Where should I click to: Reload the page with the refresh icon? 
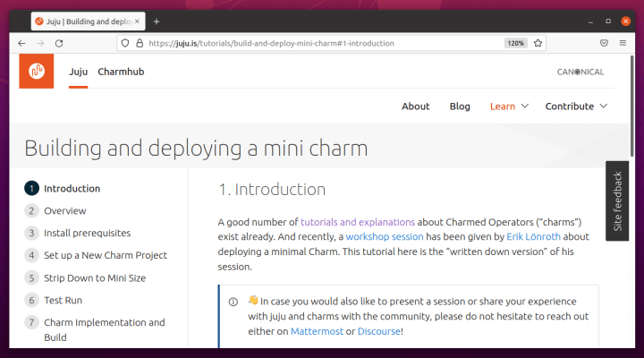[x=59, y=43]
